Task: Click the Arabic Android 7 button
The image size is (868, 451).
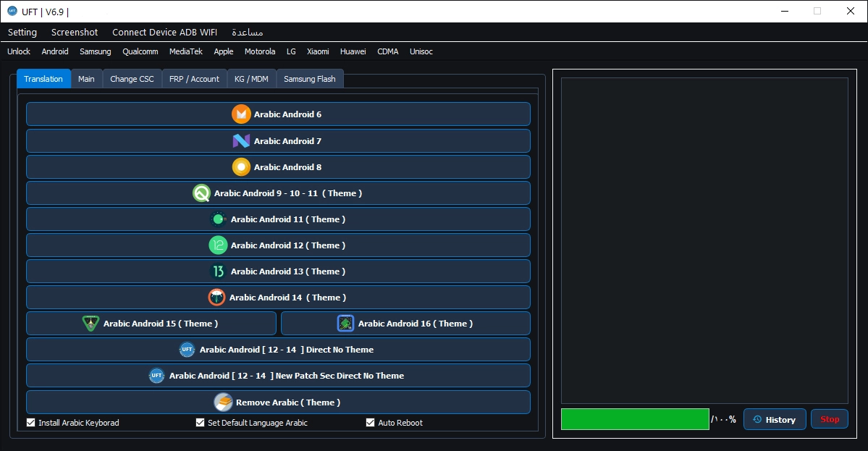Action: click(278, 141)
